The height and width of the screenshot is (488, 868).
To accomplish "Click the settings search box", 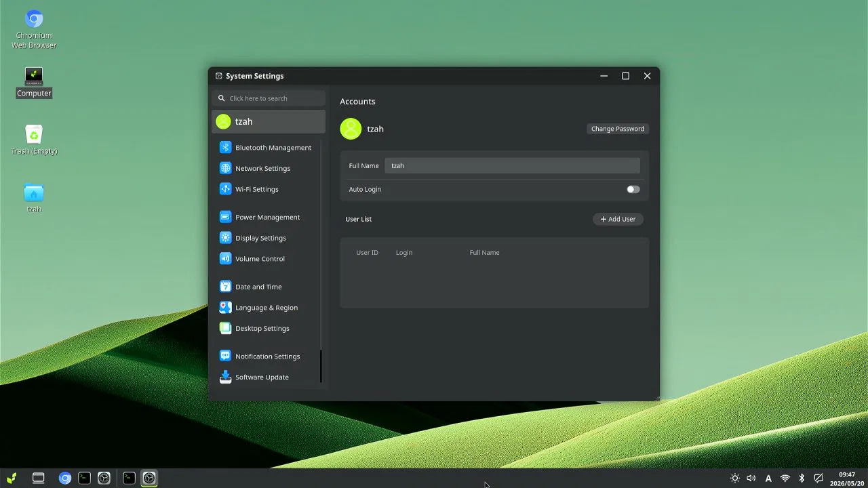I will tap(269, 98).
